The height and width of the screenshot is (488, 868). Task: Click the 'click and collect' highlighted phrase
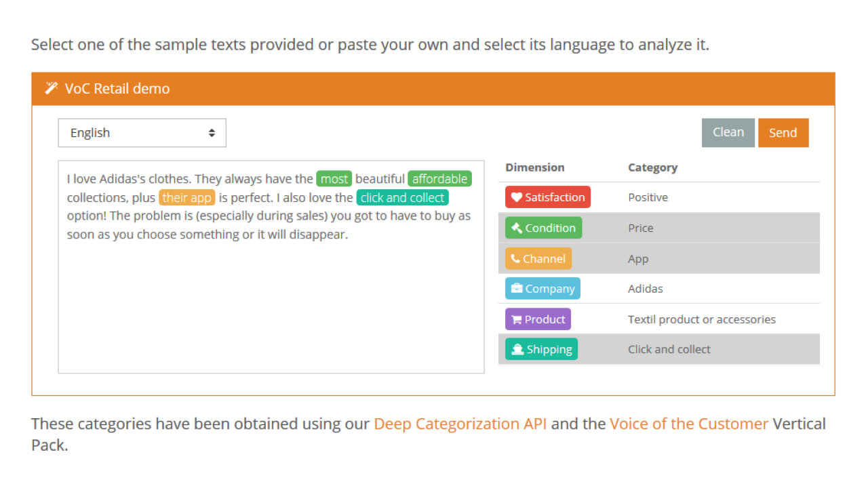(x=402, y=198)
